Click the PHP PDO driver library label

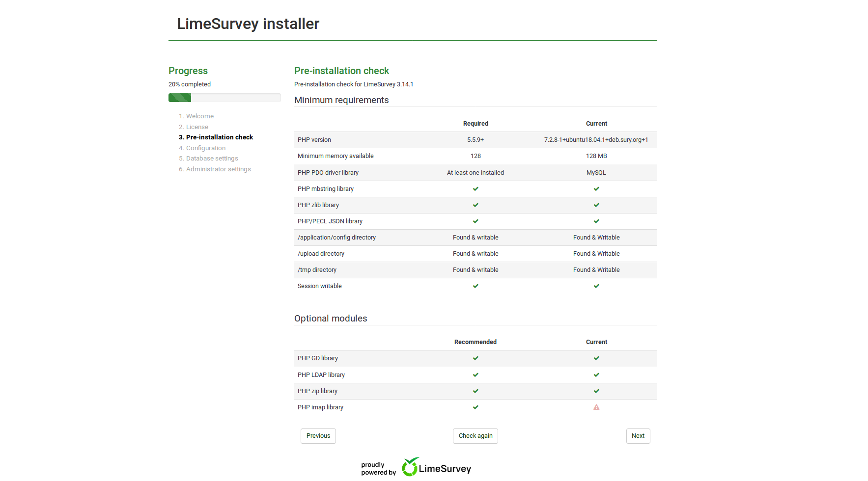click(328, 173)
